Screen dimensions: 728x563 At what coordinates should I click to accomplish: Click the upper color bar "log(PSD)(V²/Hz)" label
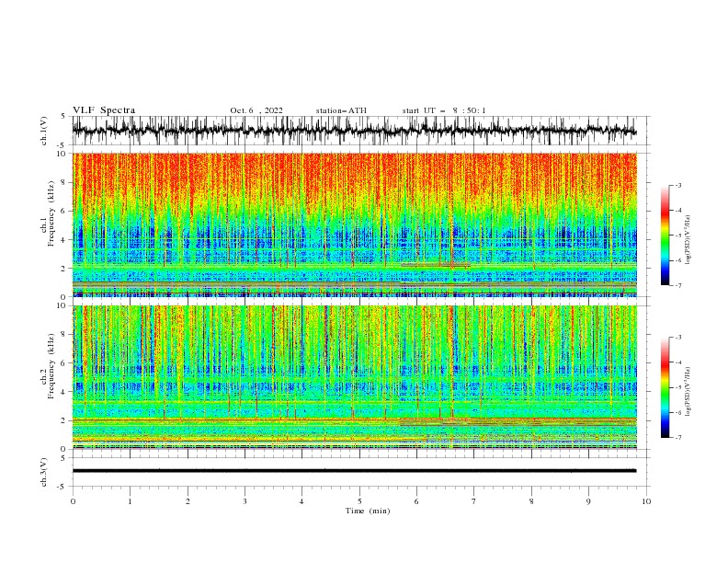(x=688, y=240)
